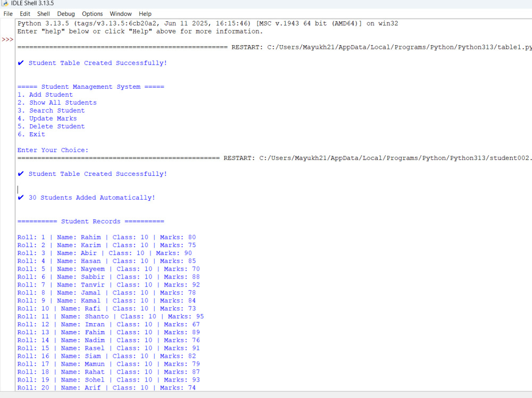532x398 pixels.
Task: Click '30 Students Added Automatically!' message
Action: 87,198
